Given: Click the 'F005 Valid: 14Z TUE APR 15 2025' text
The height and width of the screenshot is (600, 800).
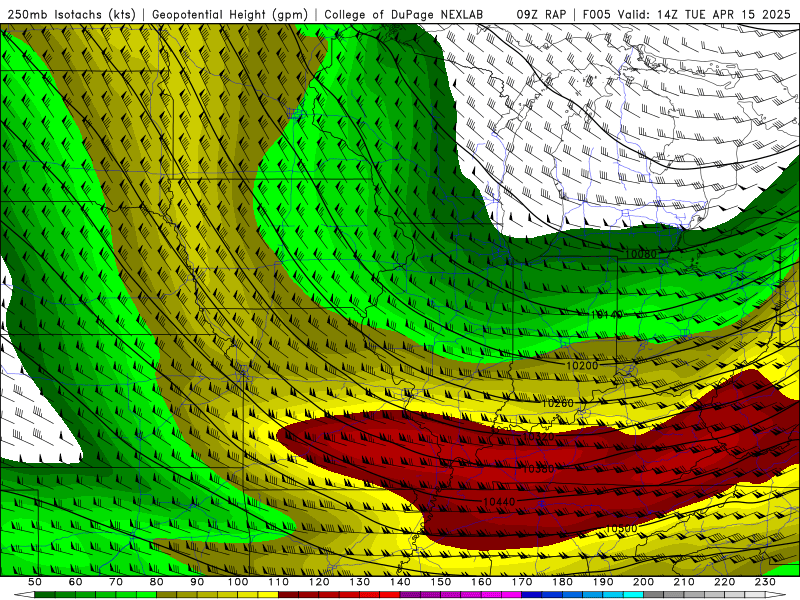Looking at the screenshot, I should coord(686,14).
